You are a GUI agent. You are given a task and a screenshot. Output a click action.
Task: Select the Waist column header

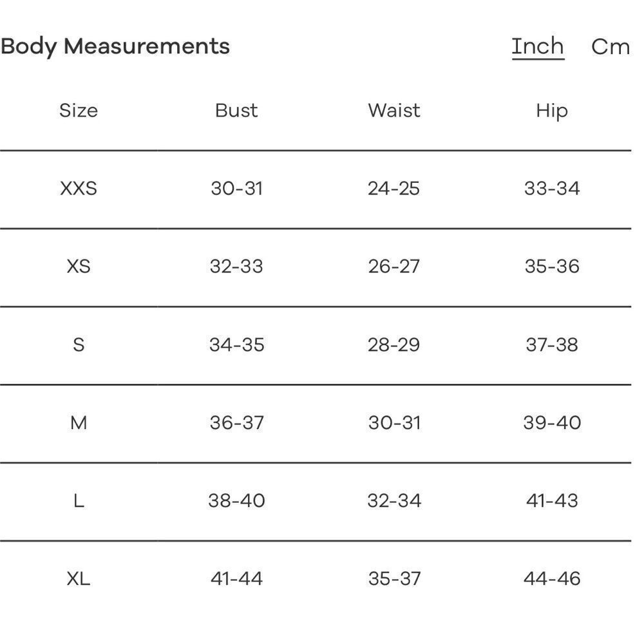point(394,111)
